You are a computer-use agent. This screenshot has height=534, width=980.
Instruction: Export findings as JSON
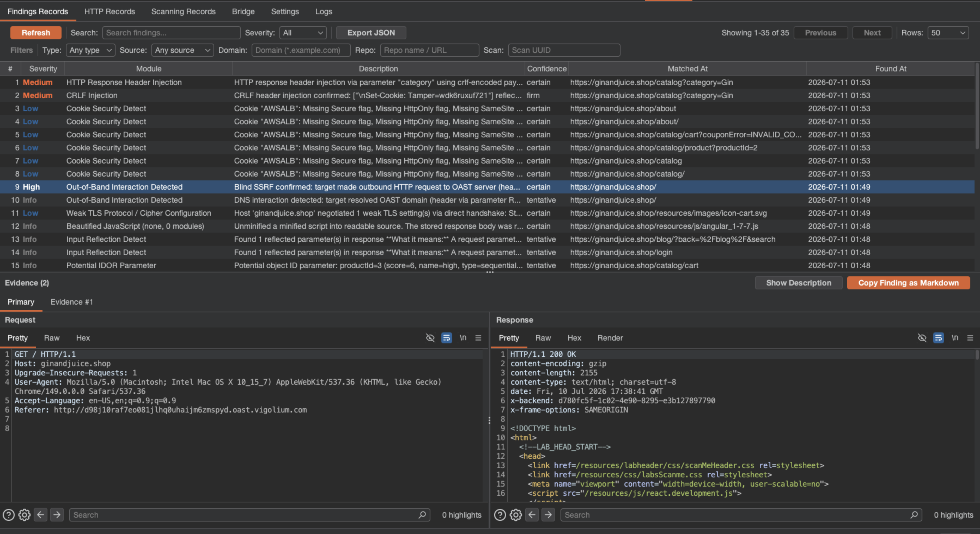pos(371,33)
